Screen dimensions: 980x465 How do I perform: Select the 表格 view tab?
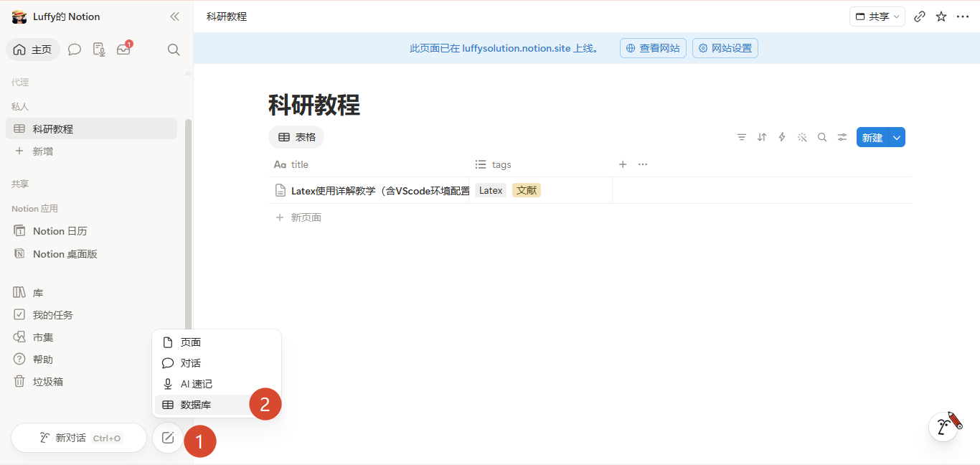pyautogui.click(x=296, y=137)
